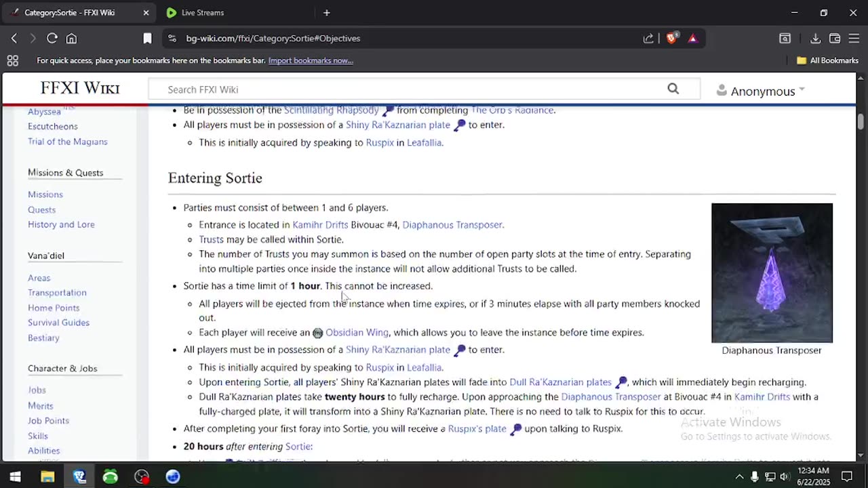Open the Diaphanous Transposer image thumbnail
Screen dimensions: 868x488
click(x=772, y=273)
